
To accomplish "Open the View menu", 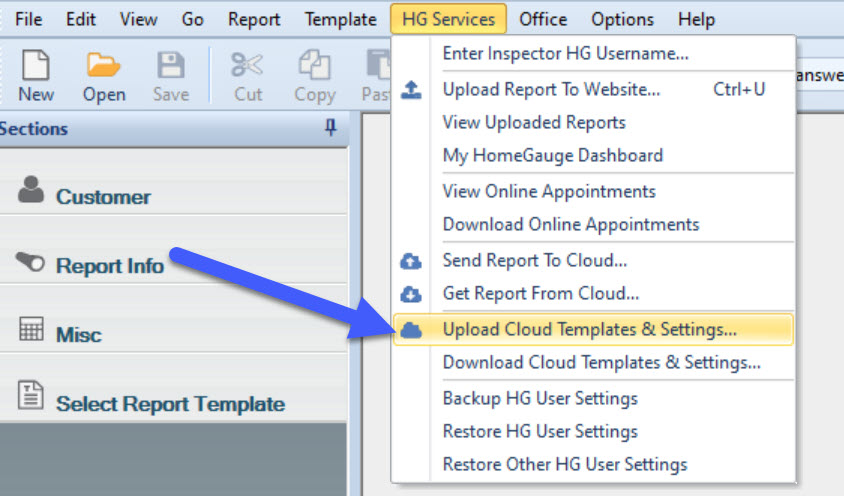I will click(x=138, y=19).
